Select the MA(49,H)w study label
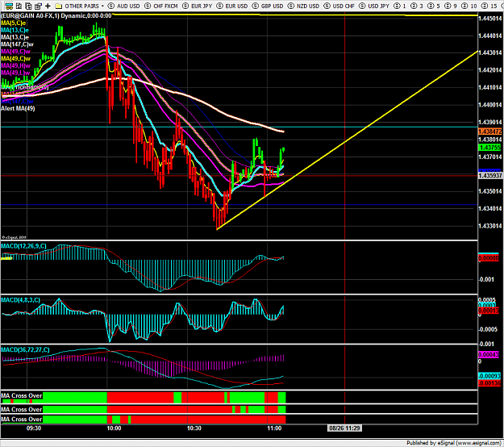Screen dimensions: 504x447 click(x=16, y=65)
